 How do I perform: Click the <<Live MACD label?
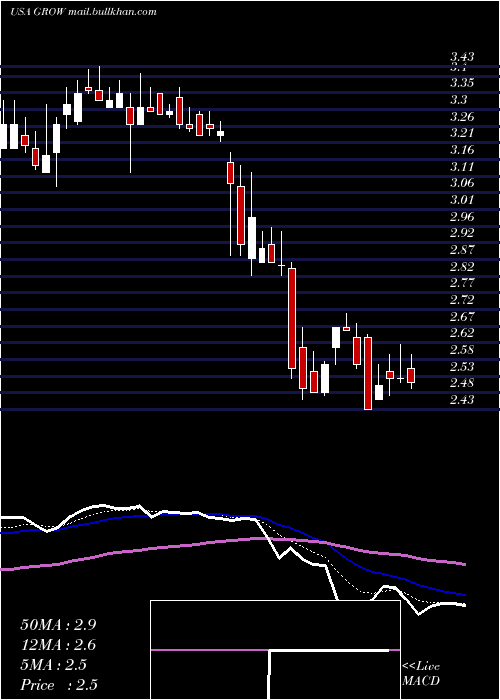coord(421,674)
